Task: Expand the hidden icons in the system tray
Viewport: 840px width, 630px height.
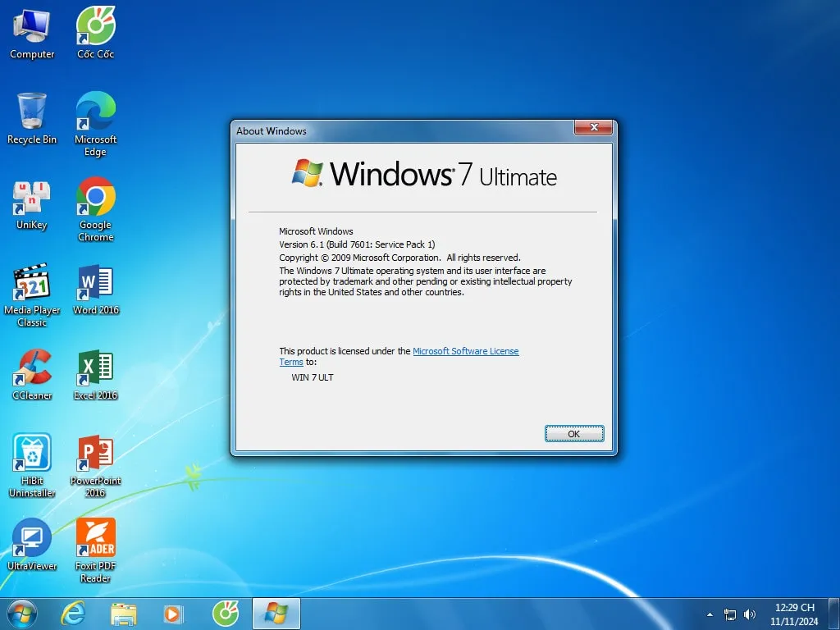Action: pyautogui.click(x=709, y=613)
